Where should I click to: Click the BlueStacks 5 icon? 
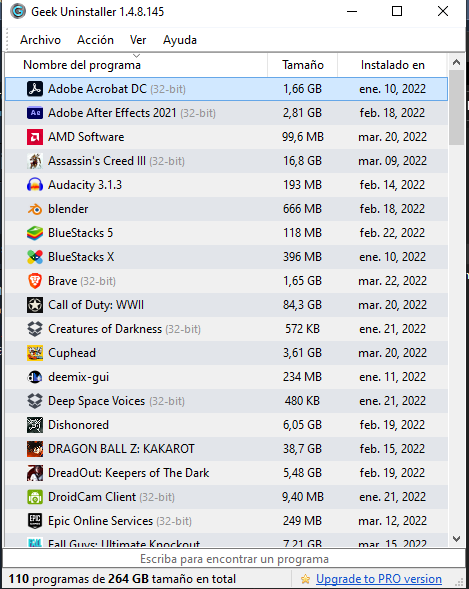tap(35, 233)
